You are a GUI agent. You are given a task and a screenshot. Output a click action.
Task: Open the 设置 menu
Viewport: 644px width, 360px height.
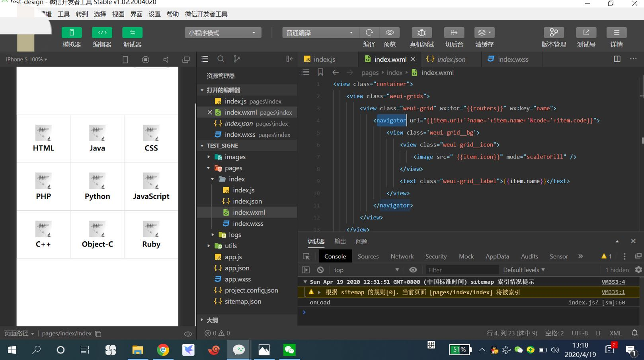tap(154, 14)
